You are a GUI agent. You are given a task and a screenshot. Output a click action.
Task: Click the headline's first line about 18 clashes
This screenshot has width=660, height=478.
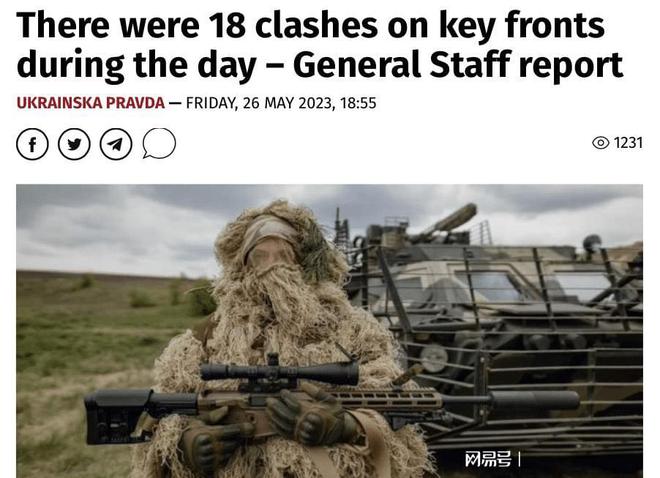coord(311,25)
